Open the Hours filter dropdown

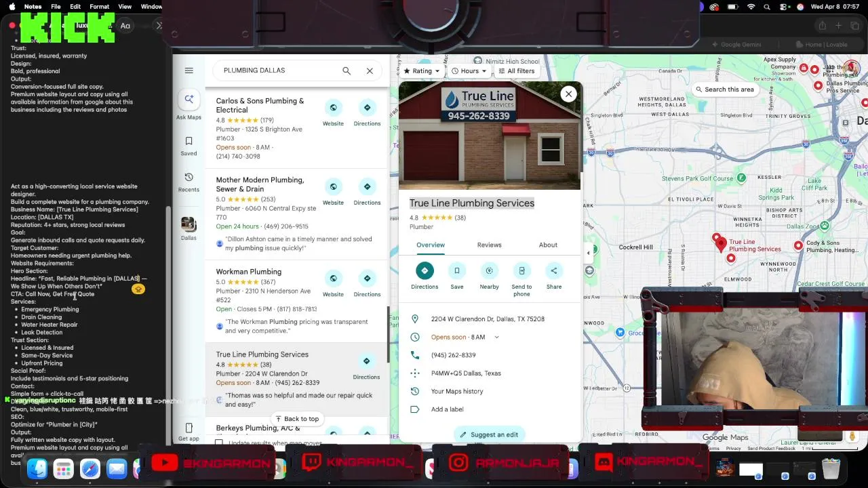(469, 71)
